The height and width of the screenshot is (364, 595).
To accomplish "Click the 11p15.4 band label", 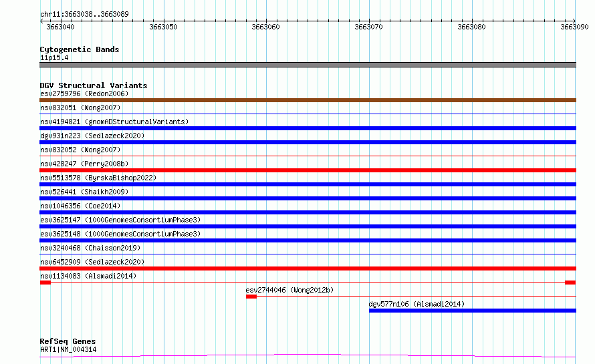I will [54, 57].
